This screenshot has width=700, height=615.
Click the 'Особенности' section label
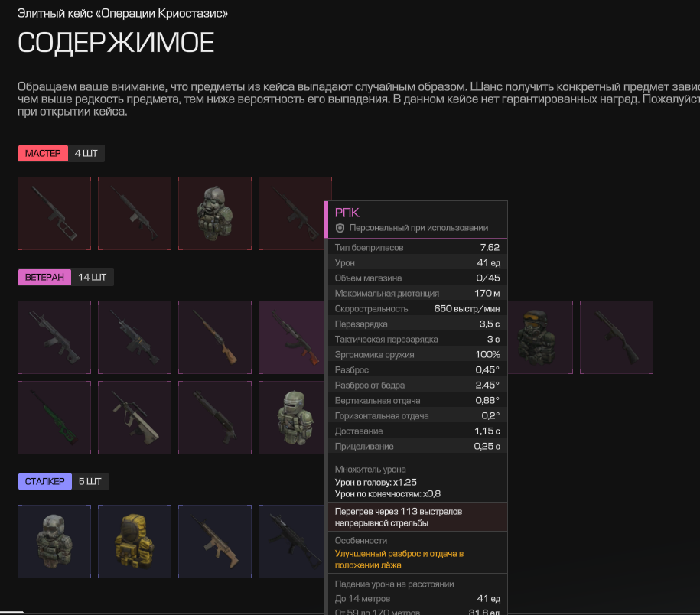click(361, 541)
